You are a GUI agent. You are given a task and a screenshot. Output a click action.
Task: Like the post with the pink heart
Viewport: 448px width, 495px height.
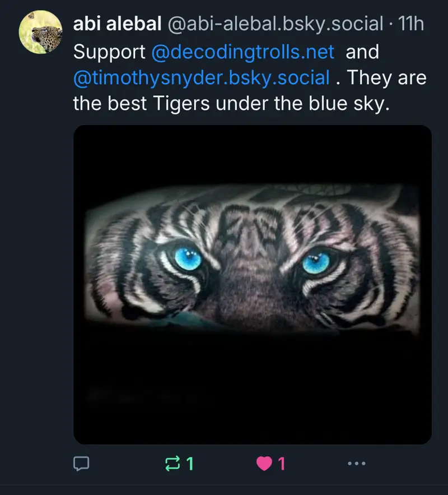[264, 464]
